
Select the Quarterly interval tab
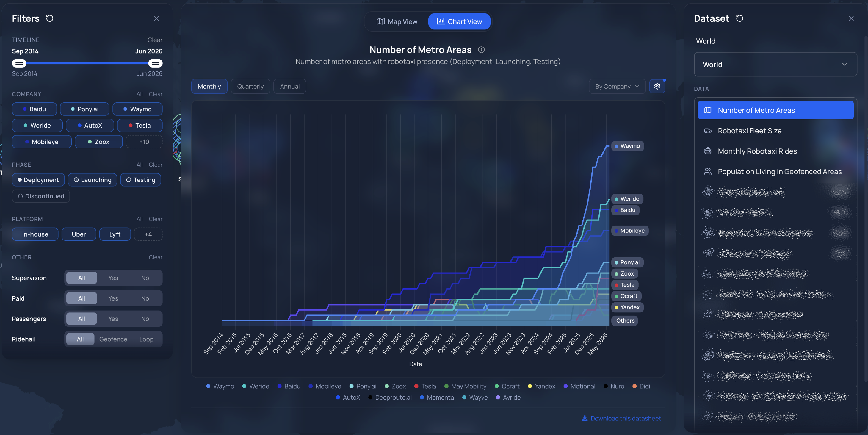coord(250,86)
